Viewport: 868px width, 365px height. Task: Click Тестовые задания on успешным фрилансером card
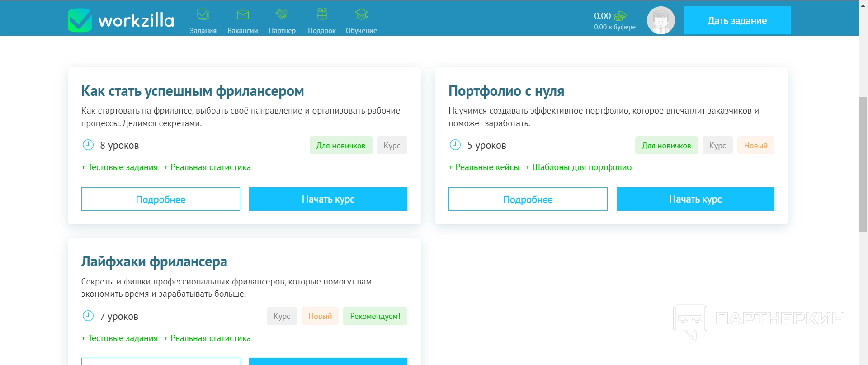(x=119, y=167)
